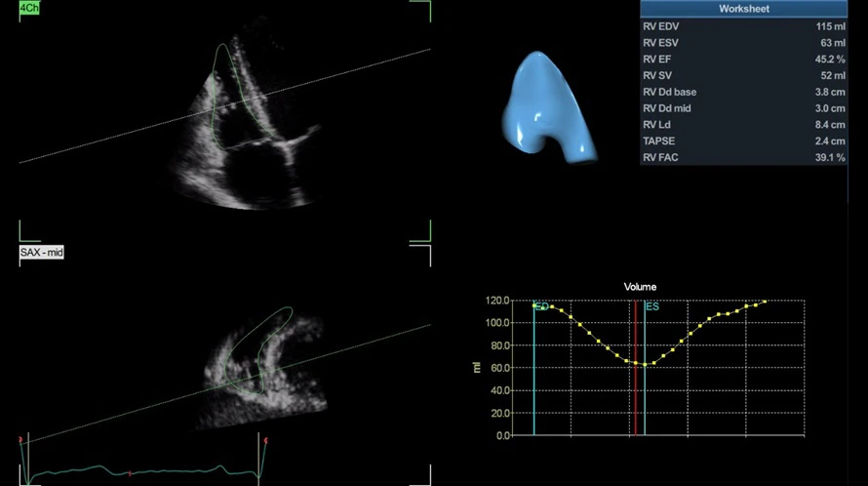868x486 pixels.
Task: Select the RV SV worksheet row
Action: tap(743, 75)
